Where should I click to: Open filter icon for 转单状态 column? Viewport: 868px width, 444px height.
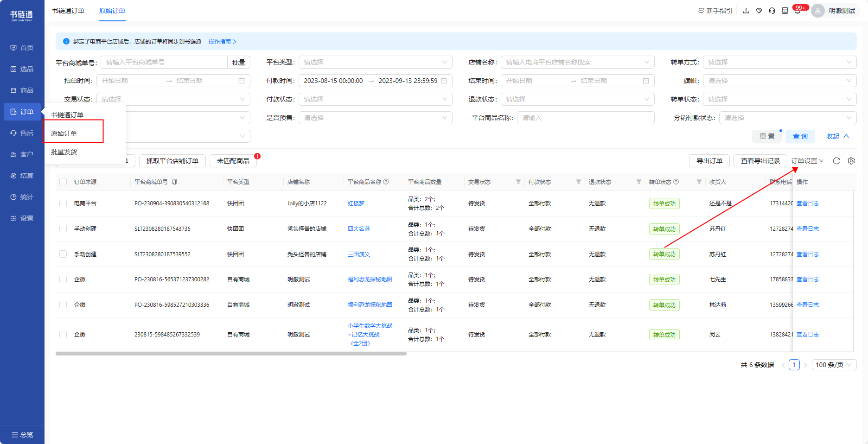click(699, 182)
